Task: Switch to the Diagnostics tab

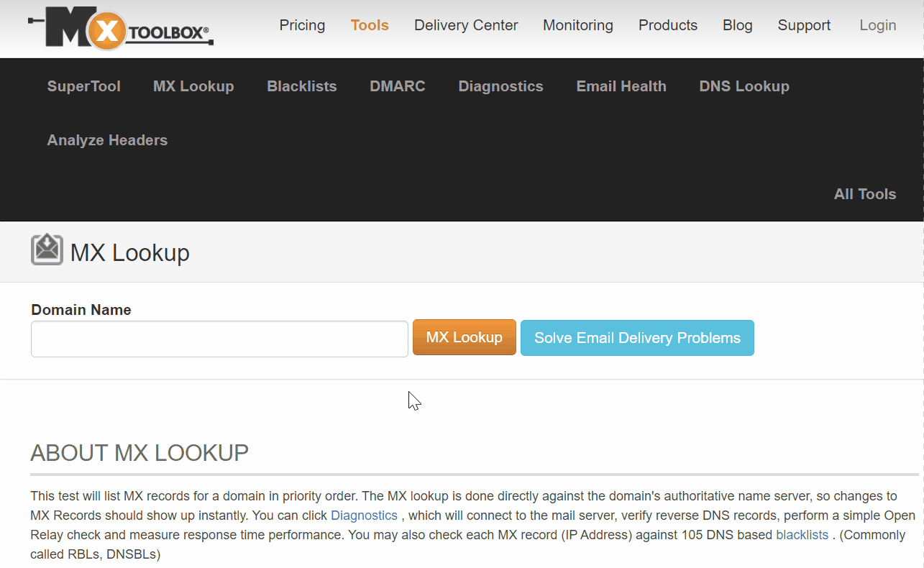Action: click(501, 86)
